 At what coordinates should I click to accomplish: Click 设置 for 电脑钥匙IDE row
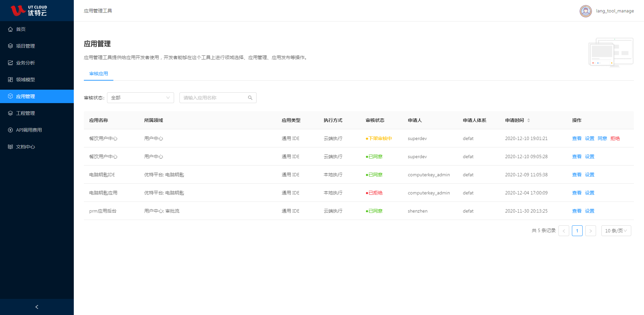(x=590, y=175)
